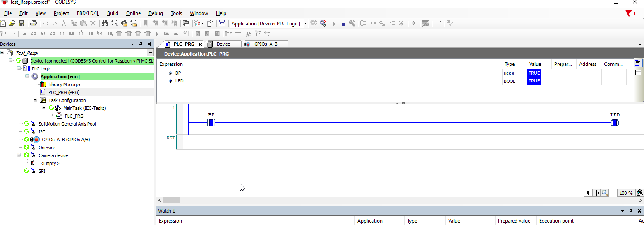This screenshot has height=225, width=644.
Task: Select the zoom magnifier tool in editor
Action: tap(605, 193)
